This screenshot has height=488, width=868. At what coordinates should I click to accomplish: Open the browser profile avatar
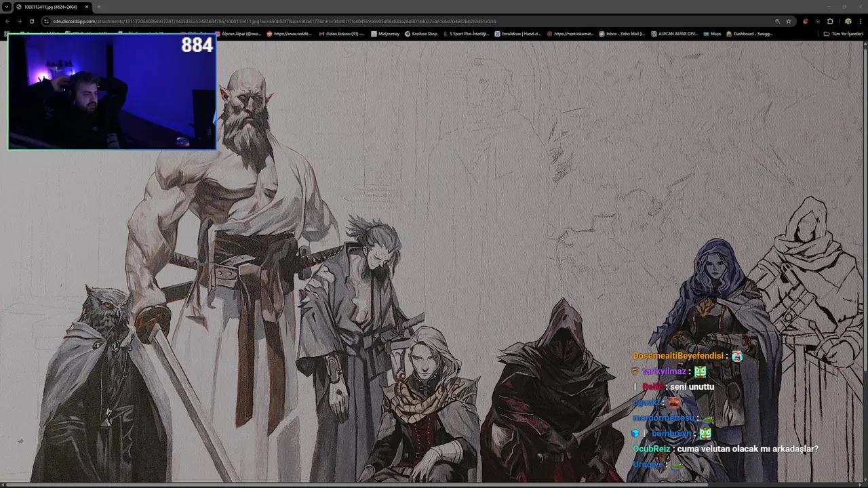coord(848,21)
